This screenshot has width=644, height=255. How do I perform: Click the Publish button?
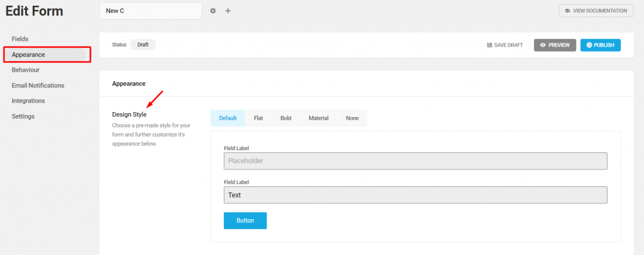pyautogui.click(x=600, y=45)
